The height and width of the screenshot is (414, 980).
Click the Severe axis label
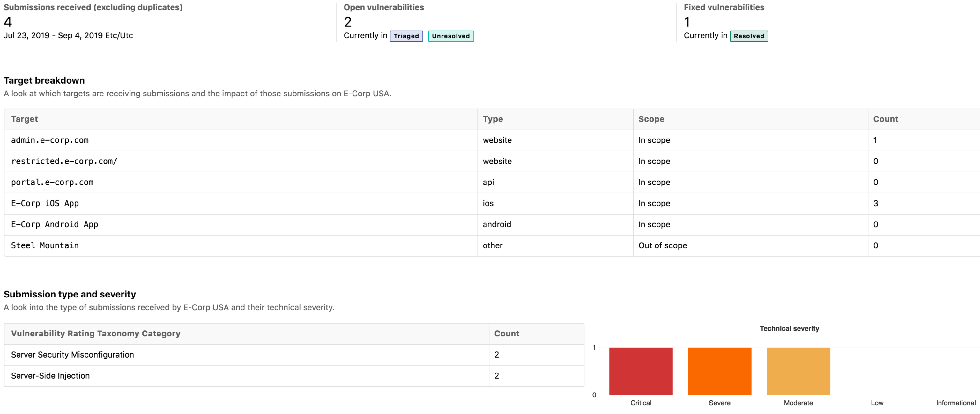tap(719, 403)
